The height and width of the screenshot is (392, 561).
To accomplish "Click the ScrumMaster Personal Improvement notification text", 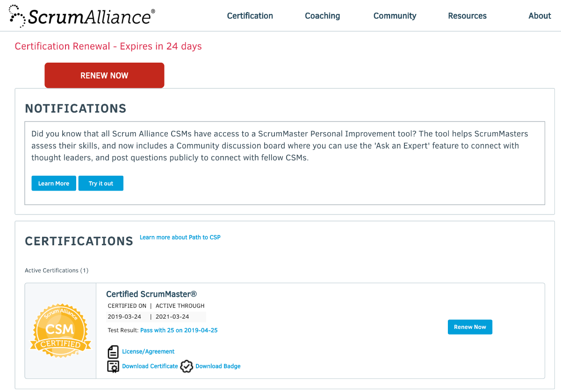I will [x=280, y=146].
